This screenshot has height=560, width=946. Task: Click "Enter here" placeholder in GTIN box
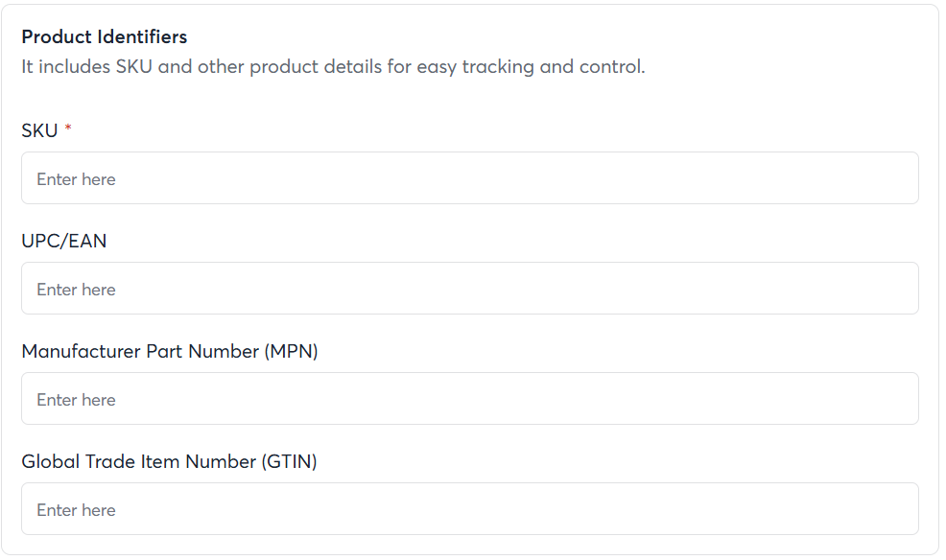coord(76,510)
